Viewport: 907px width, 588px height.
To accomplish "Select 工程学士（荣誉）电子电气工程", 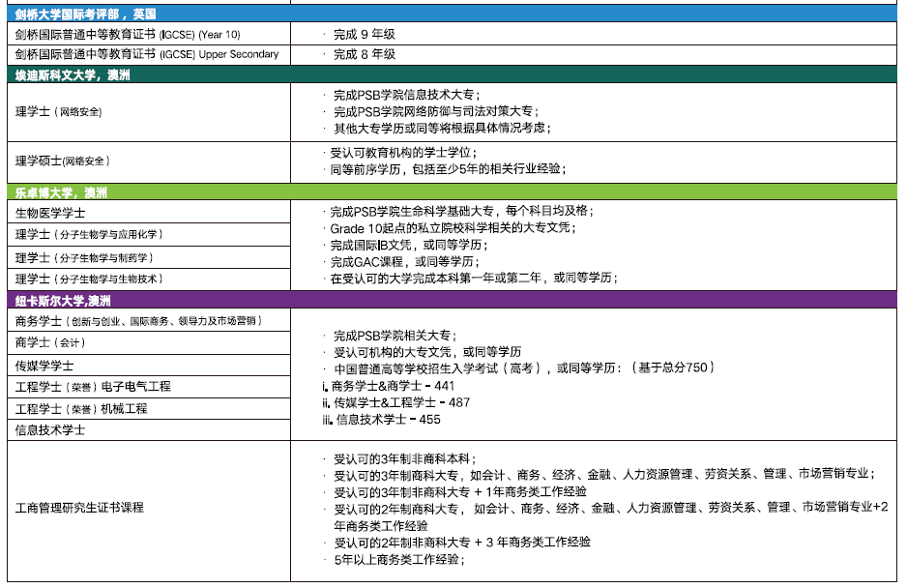I will click(x=149, y=387).
